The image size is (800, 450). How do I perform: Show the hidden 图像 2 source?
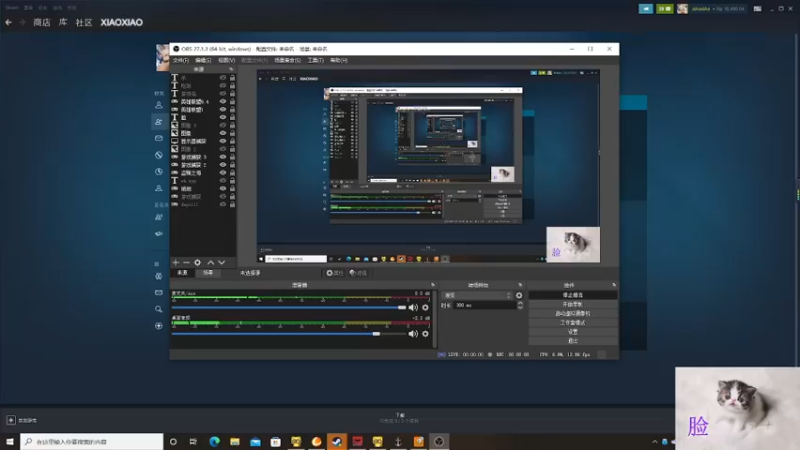click(222, 149)
